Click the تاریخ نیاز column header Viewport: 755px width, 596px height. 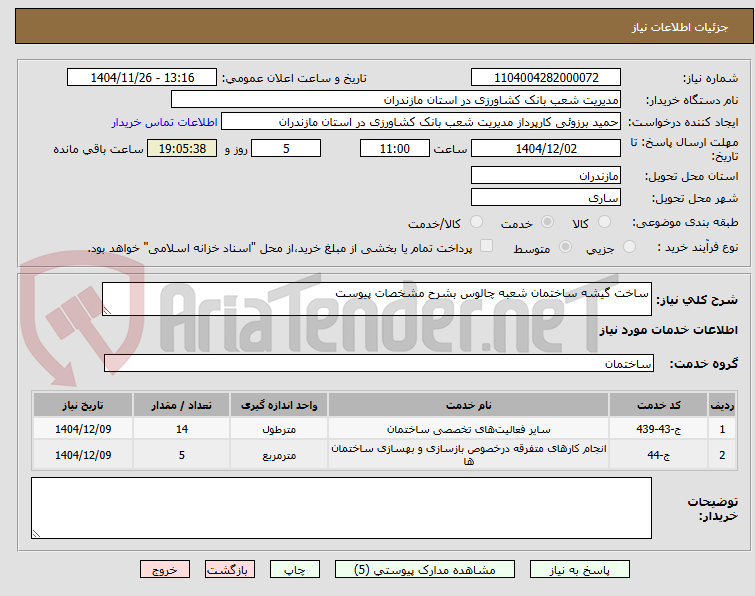click(83, 405)
